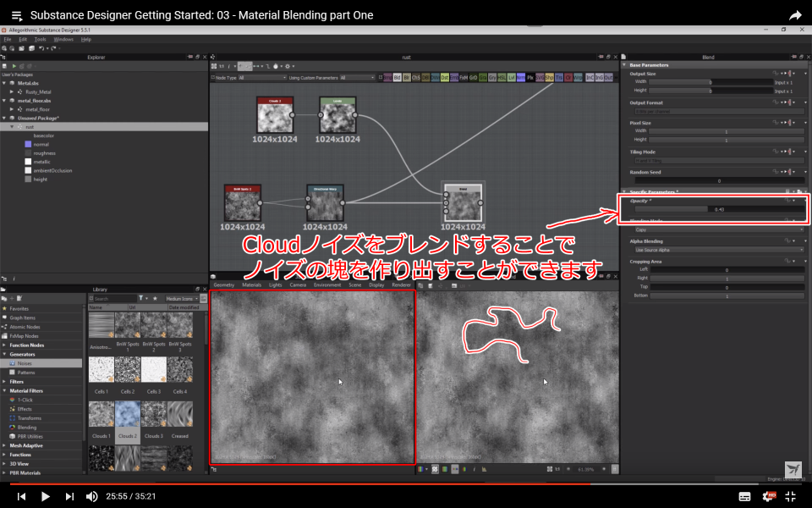This screenshot has height=508, width=812.
Task: Adjust the Cropping Area Right slider
Action: click(x=727, y=279)
